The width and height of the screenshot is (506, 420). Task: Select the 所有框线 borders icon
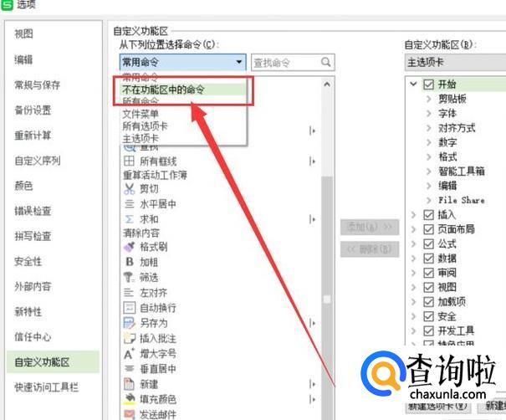(129, 161)
